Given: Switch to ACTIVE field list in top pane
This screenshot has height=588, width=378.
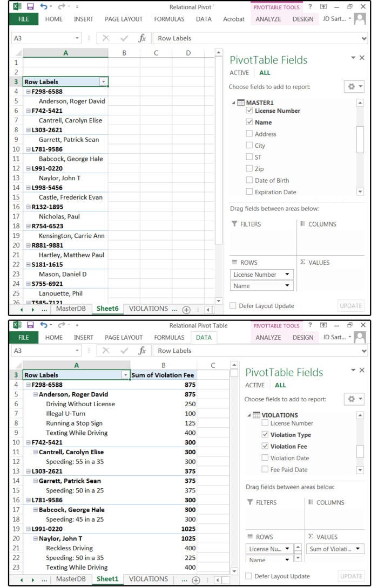Looking at the screenshot, I should click(x=239, y=73).
